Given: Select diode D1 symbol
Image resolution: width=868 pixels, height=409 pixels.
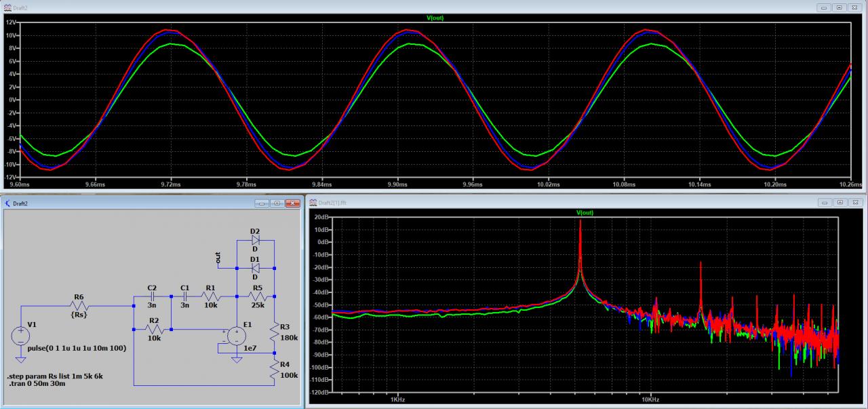Looking at the screenshot, I should point(255,267).
